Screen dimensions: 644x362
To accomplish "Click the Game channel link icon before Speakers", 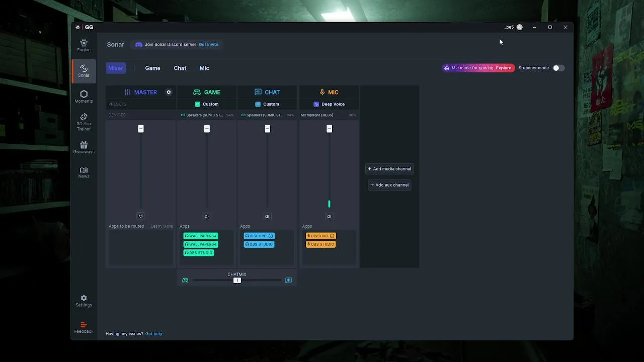I will point(183,115).
